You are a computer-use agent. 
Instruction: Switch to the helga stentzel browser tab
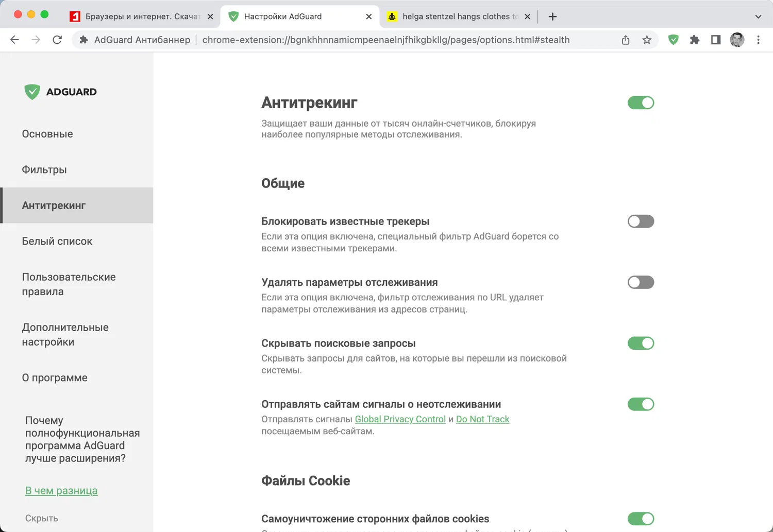(456, 16)
